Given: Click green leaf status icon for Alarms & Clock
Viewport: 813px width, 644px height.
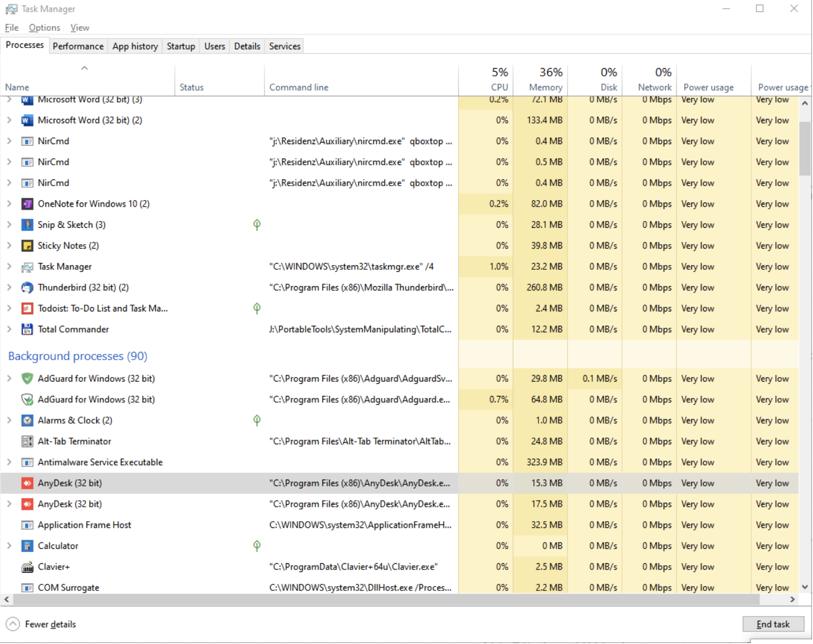Looking at the screenshot, I should pos(257,420).
